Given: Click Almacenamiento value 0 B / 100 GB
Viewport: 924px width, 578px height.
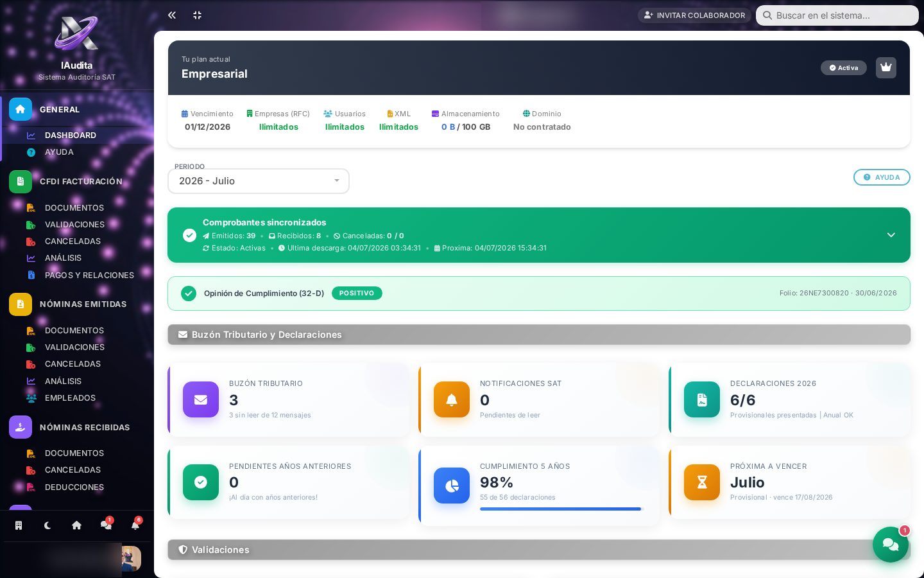Looking at the screenshot, I should pyautogui.click(x=466, y=127).
